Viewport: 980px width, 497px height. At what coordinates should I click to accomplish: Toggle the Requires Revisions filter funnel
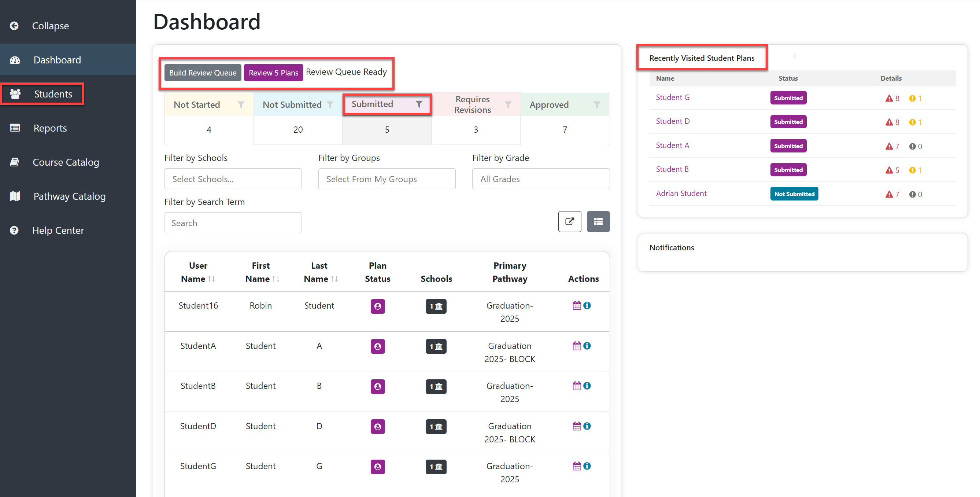point(508,105)
